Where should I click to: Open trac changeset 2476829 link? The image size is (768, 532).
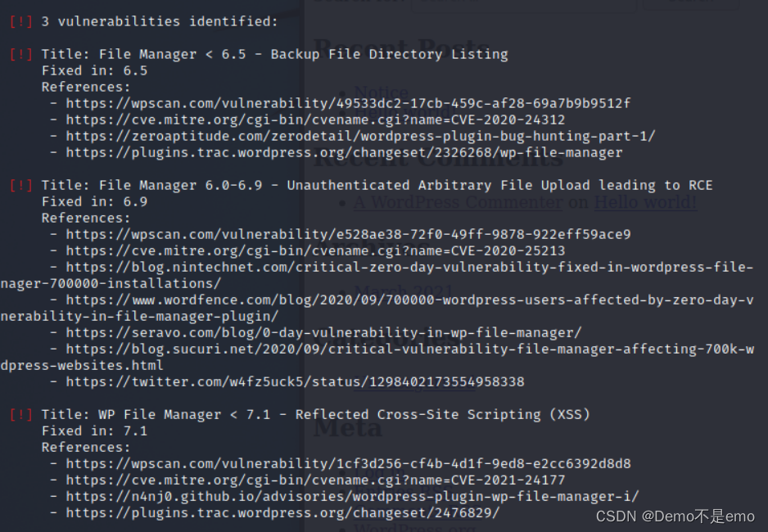pos(283,513)
